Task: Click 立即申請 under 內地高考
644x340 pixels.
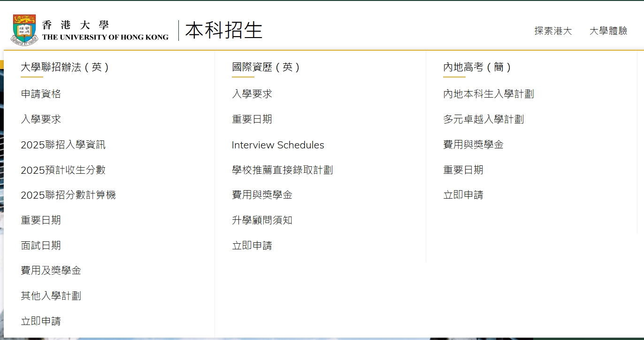Action: click(x=463, y=194)
